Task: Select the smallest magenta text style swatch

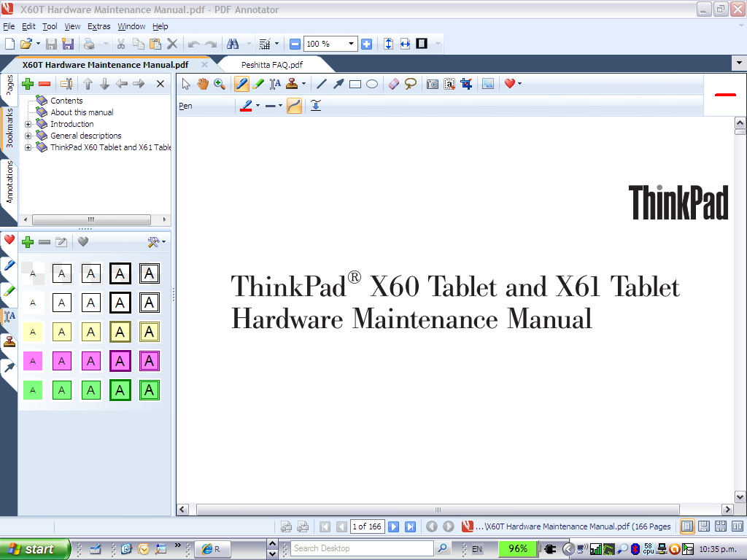Action: pyautogui.click(x=33, y=362)
